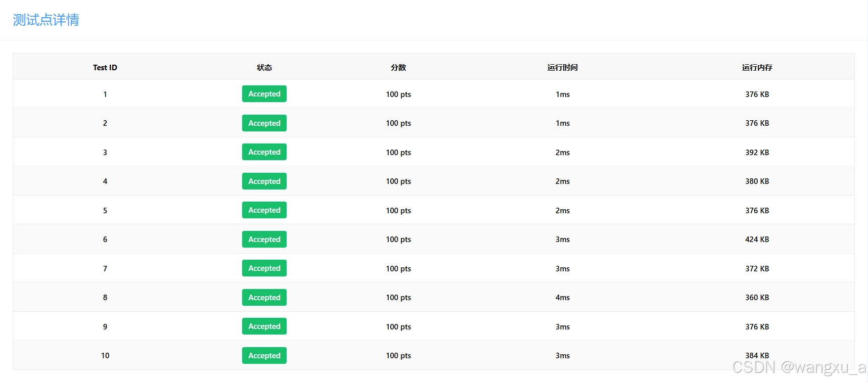Click the Accepted badge for test 2

[x=264, y=123]
